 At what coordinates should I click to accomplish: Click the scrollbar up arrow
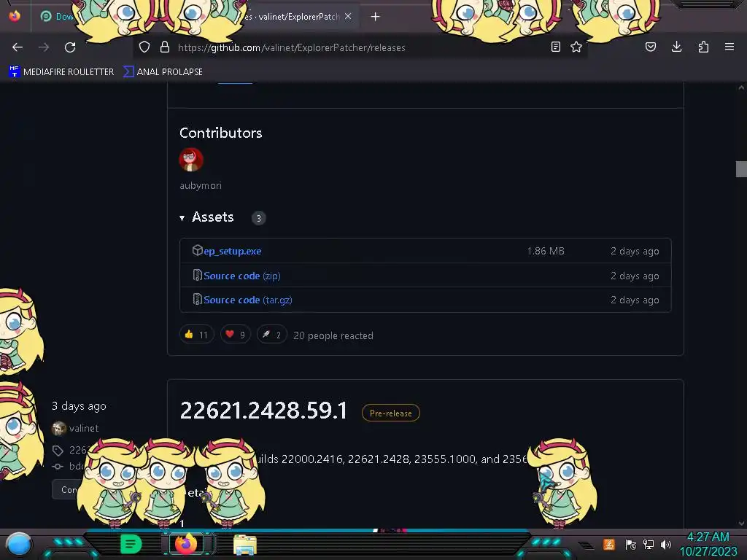click(741, 87)
